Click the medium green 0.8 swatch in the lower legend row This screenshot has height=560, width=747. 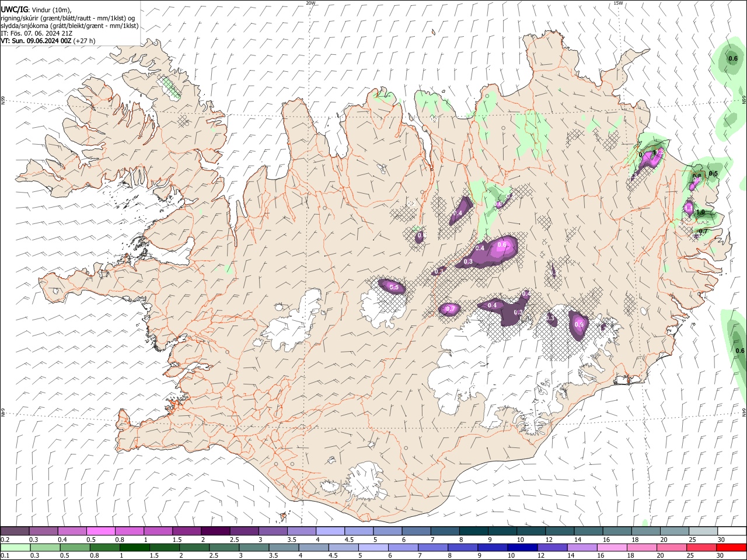pos(104,548)
